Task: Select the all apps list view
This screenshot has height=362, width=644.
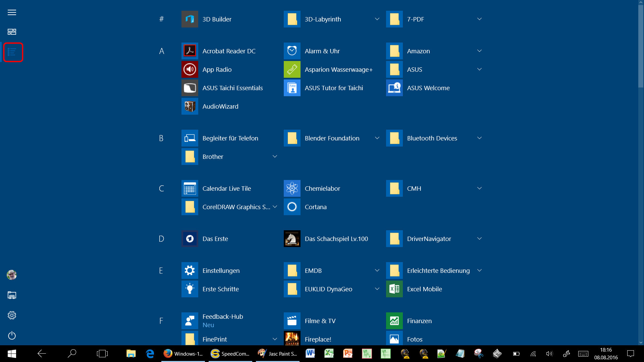Action: click(12, 52)
